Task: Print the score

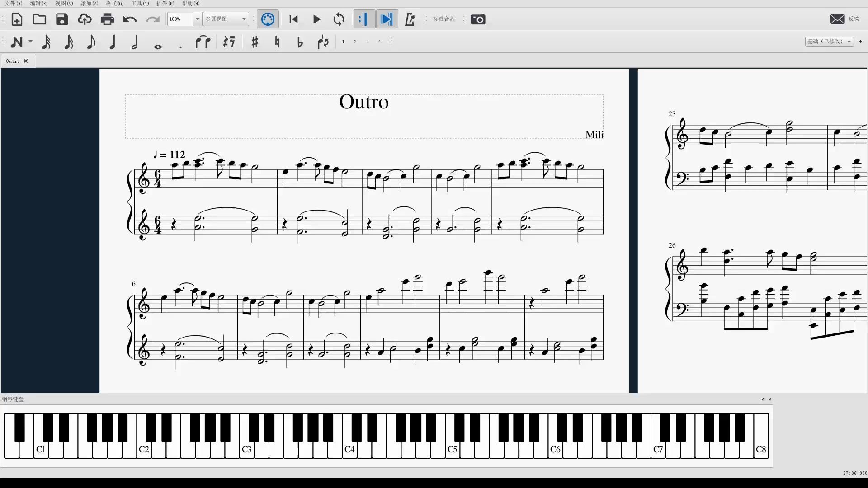Action: tap(107, 19)
